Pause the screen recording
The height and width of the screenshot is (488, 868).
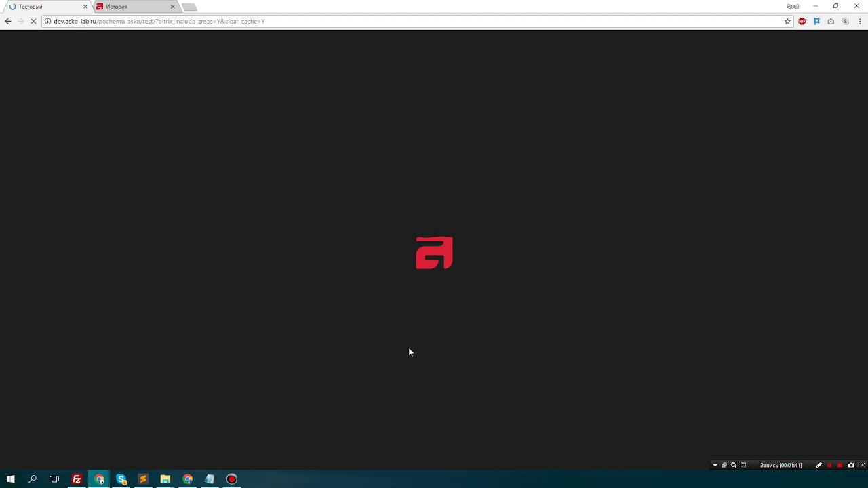pyautogui.click(x=829, y=465)
